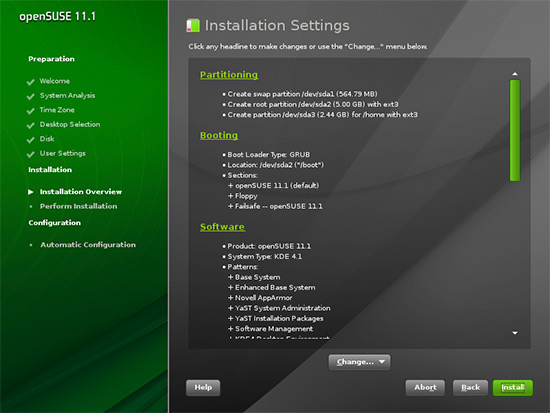Go to previous step with Back

[470, 387]
